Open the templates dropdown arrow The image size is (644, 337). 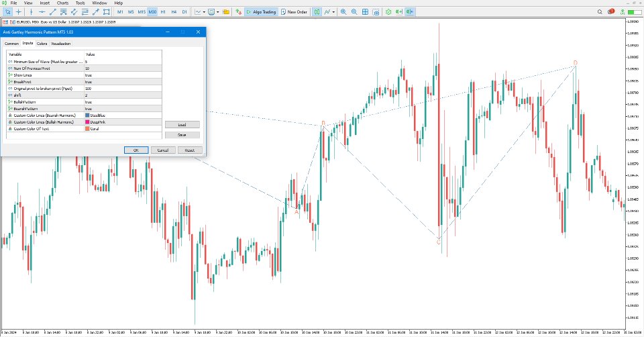(217, 12)
